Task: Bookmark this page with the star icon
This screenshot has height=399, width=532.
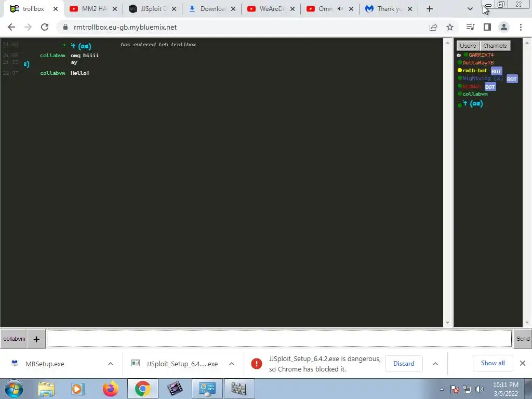Action: click(x=450, y=27)
